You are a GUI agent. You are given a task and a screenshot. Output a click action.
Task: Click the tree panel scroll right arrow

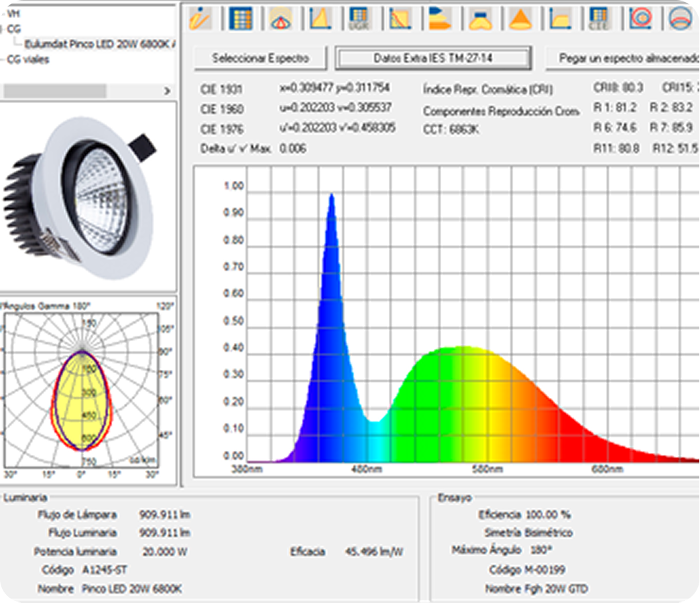167,90
